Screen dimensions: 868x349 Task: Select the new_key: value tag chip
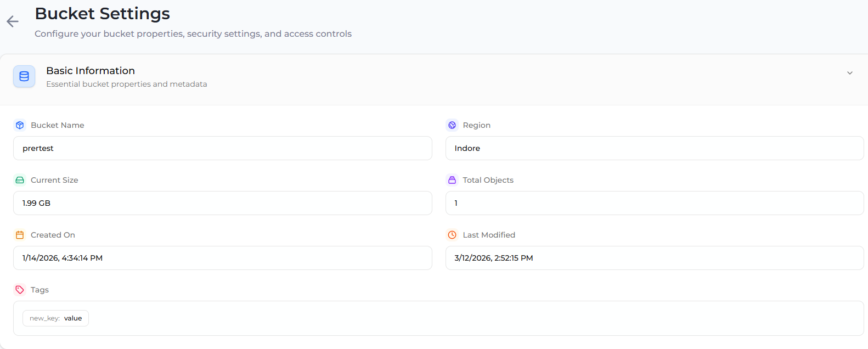[55, 318]
